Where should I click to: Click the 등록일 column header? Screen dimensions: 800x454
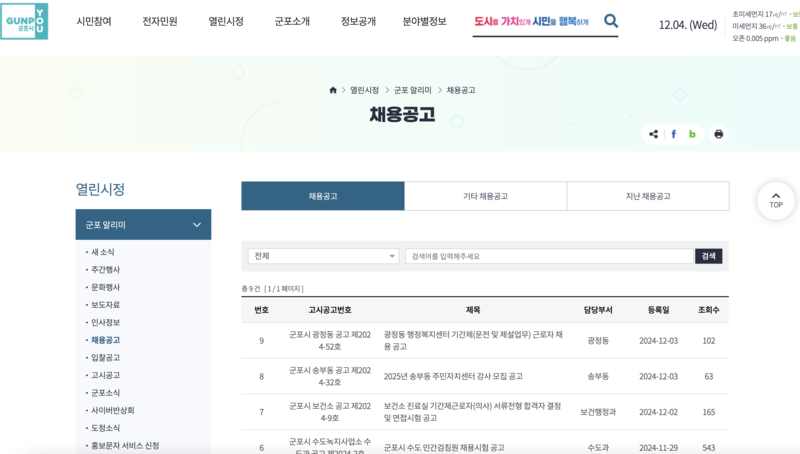(x=658, y=310)
